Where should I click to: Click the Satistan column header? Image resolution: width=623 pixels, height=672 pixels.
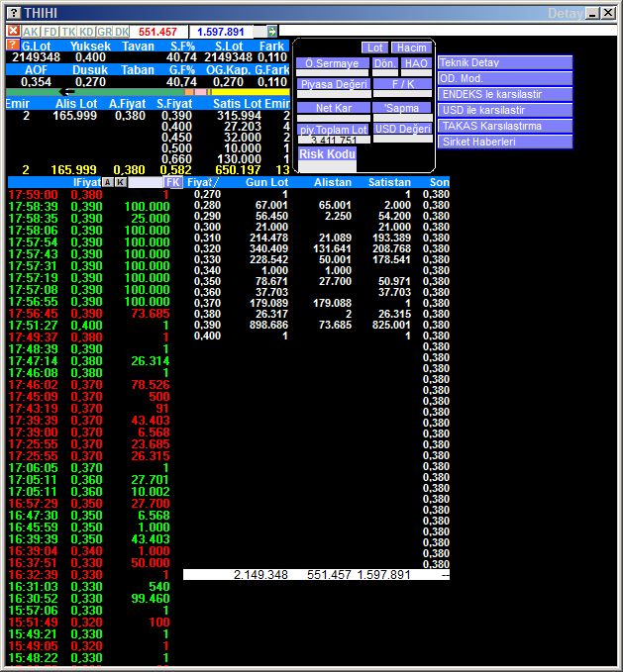(389, 182)
